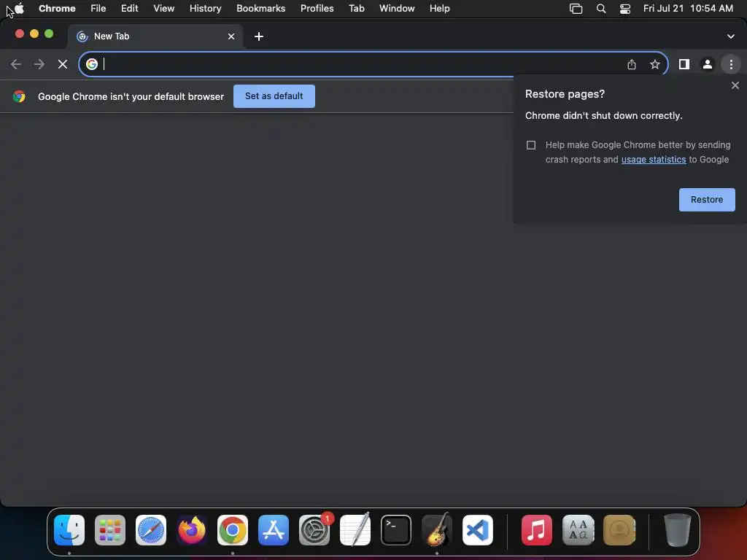This screenshot has height=560, width=747.
Task: Open the History menu
Action: [205, 9]
